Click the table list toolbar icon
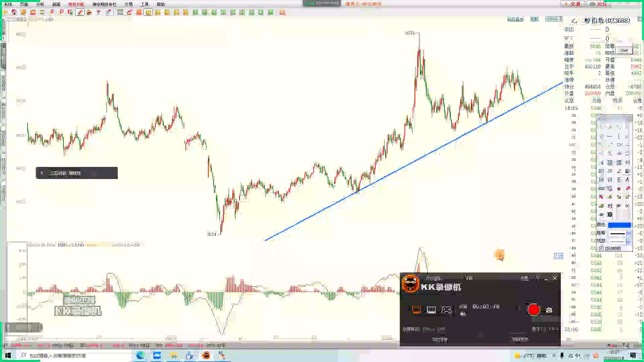The width and height of the screenshot is (644, 362). 120,12
